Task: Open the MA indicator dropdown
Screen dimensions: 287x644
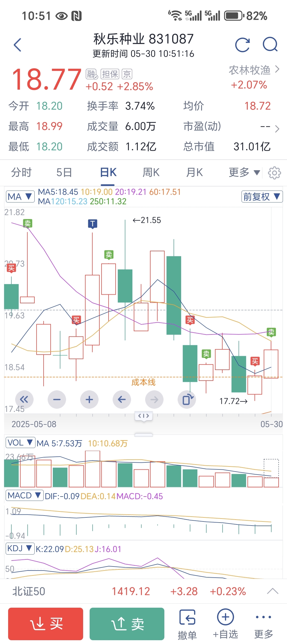Action: point(20,197)
